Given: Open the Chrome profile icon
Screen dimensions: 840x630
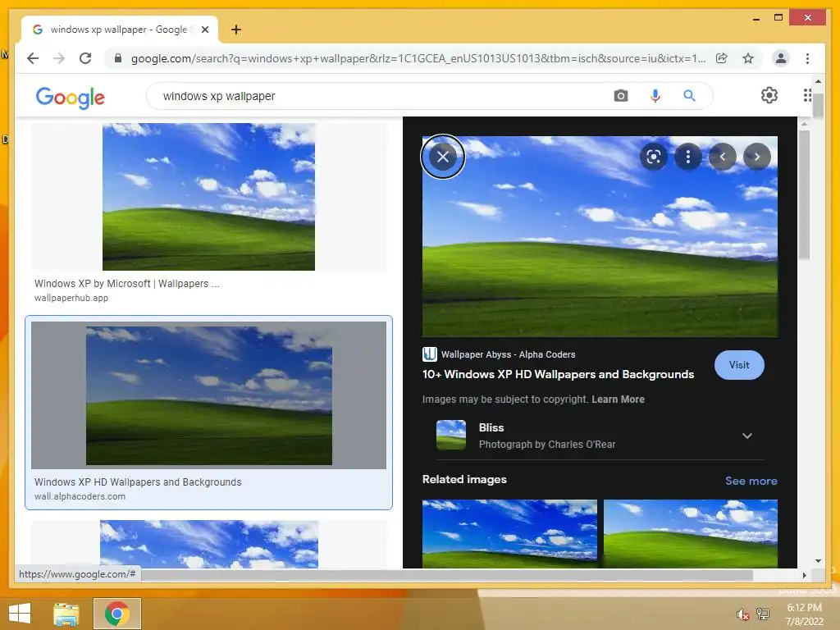Looking at the screenshot, I should (781, 58).
